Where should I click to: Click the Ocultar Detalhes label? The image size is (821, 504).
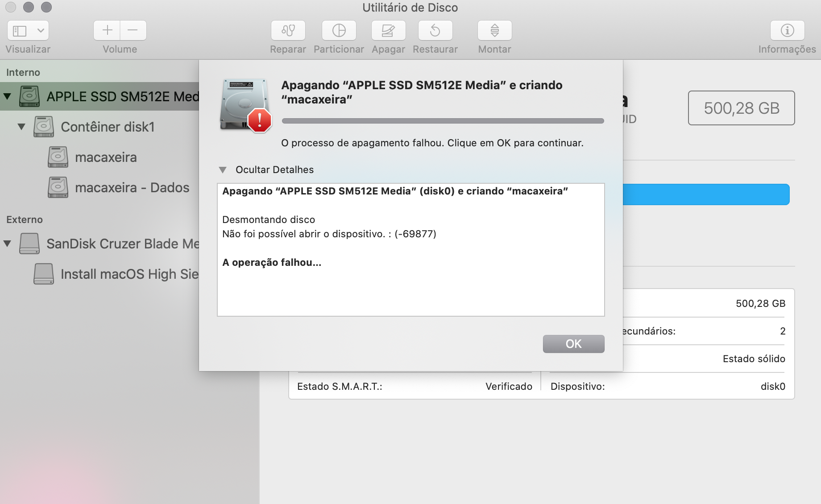coord(275,169)
